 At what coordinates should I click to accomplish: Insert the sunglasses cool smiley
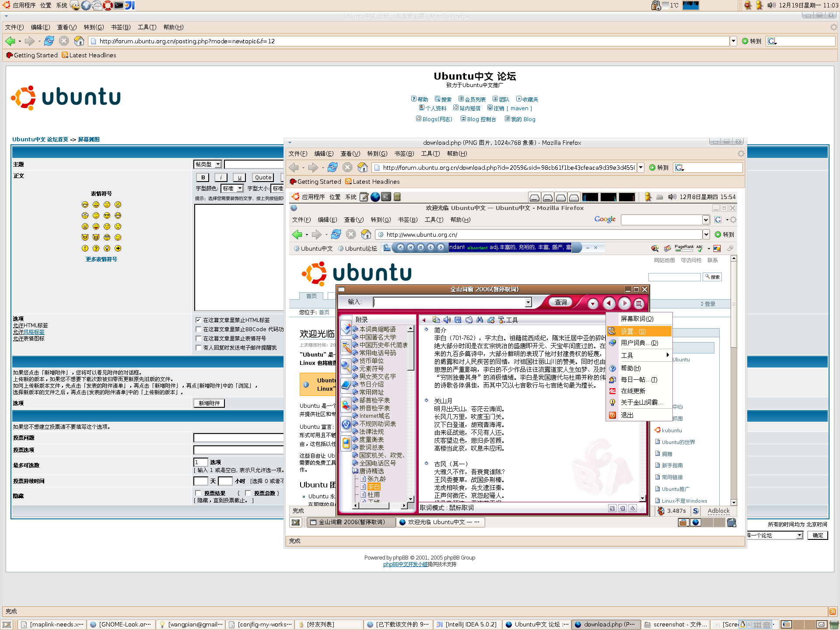[x=107, y=216]
